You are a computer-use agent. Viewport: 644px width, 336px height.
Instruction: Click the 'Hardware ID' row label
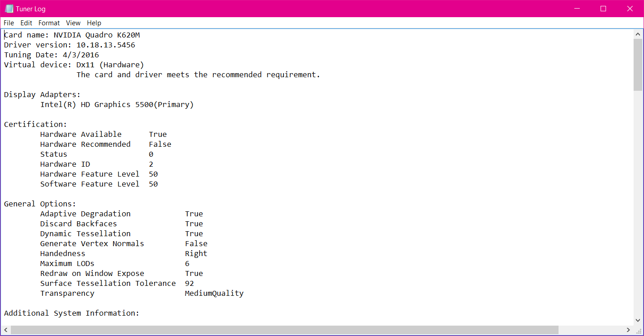click(x=65, y=164)
